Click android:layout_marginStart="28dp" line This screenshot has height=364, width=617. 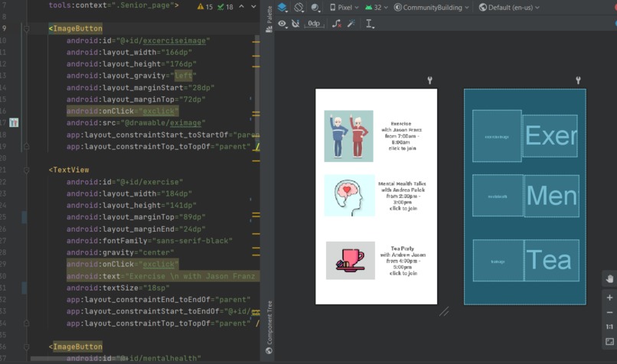(x=140, y=88)
